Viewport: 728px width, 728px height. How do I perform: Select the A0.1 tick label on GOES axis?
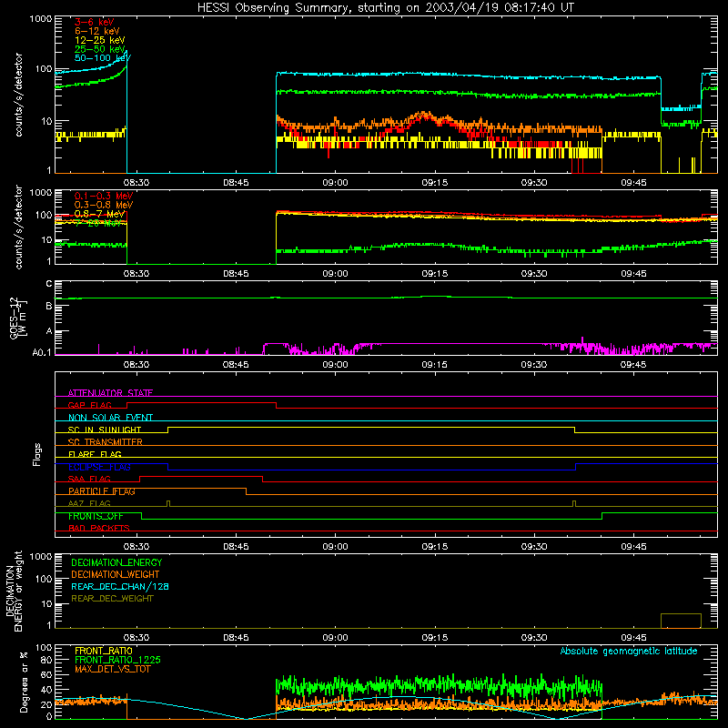coord(42,353)
